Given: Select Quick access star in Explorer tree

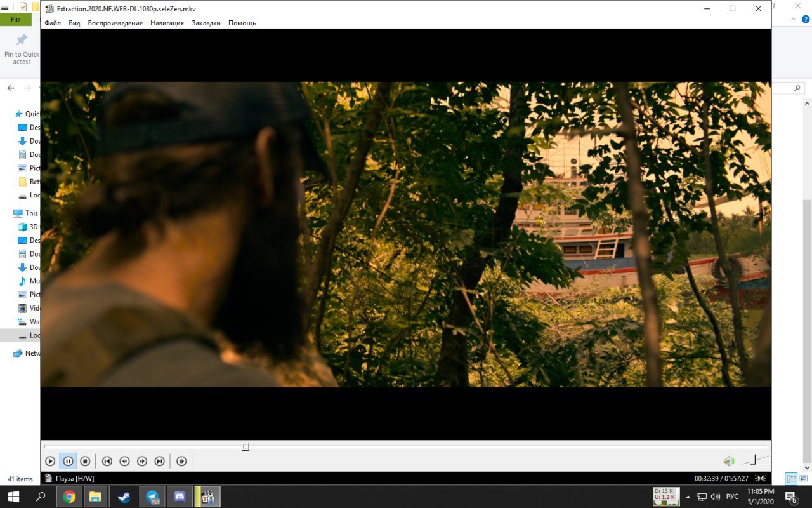Looking at the screenshot, I should coord(18,114).
